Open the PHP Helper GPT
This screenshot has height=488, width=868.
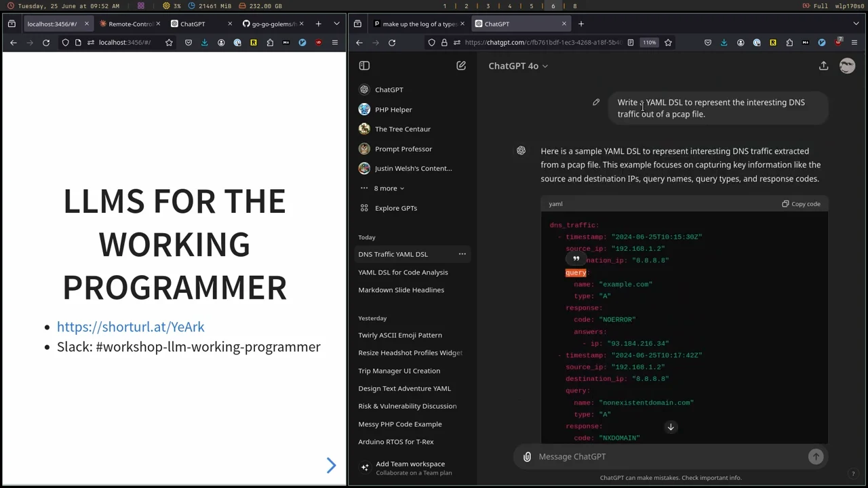click(393, 110)
